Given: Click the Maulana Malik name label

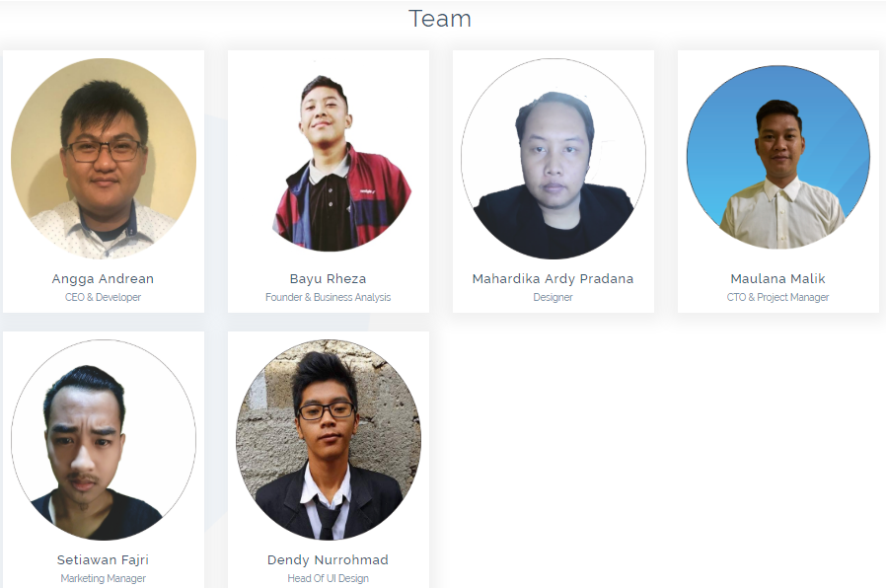Looking at the screenshot, I should tap(777, 279).
